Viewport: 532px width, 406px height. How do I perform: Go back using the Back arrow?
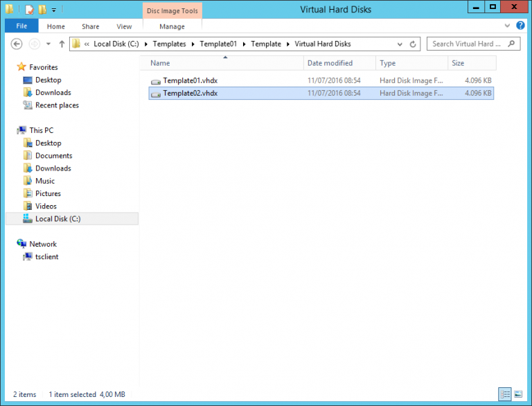click(x=17, y=44)
